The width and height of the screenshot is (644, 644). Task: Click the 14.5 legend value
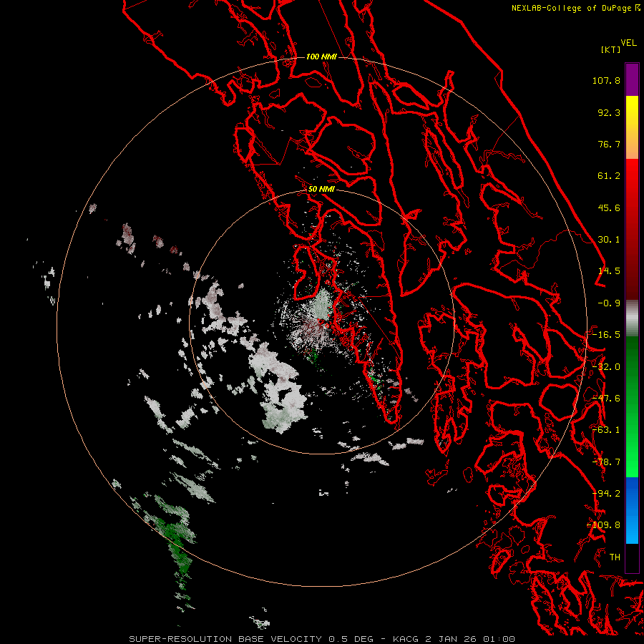coord(609,271)
